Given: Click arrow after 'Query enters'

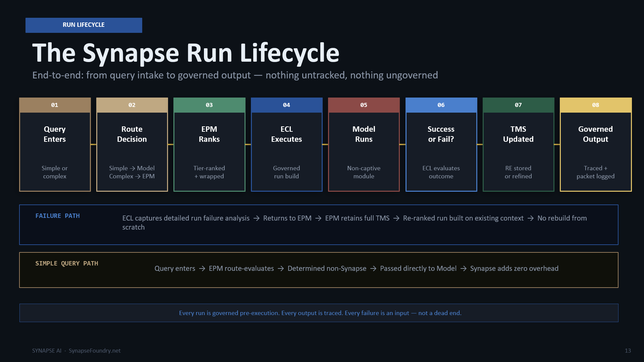Looking at the screenshot, I should tap(202, 268).
